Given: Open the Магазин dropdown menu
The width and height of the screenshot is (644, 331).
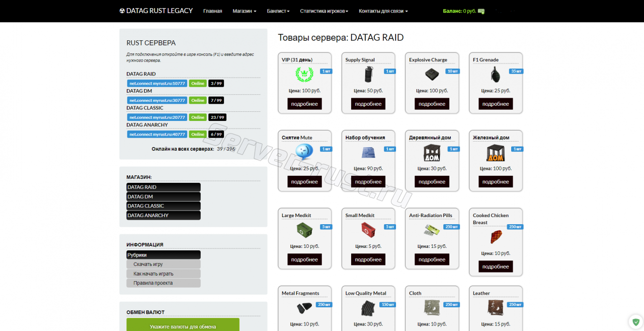Looking at the screenshot, I should pyautogui.click(x=244, y=11).
